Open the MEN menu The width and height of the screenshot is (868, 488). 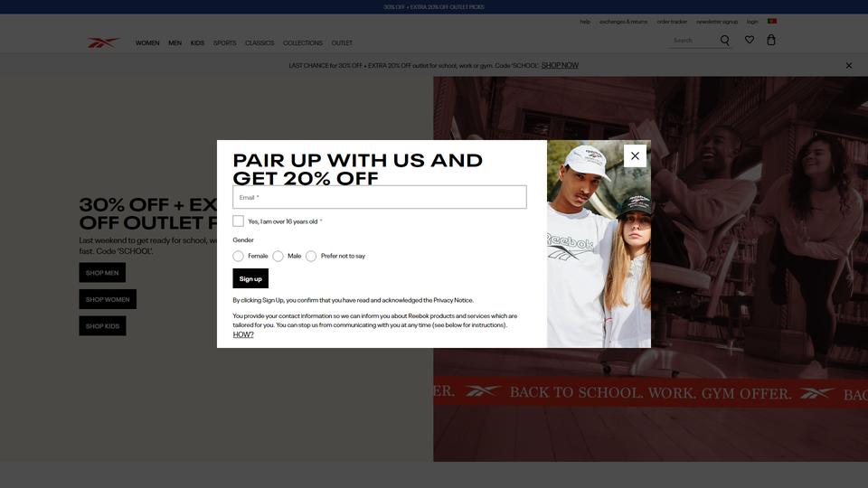[x=175, y=43]
